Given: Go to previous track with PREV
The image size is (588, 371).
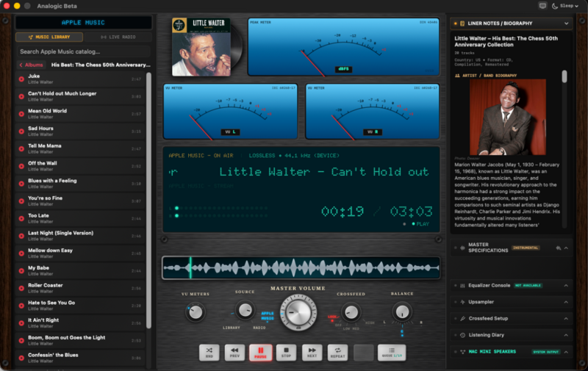Looking at the screenshot, I should [x=234, y=352].
